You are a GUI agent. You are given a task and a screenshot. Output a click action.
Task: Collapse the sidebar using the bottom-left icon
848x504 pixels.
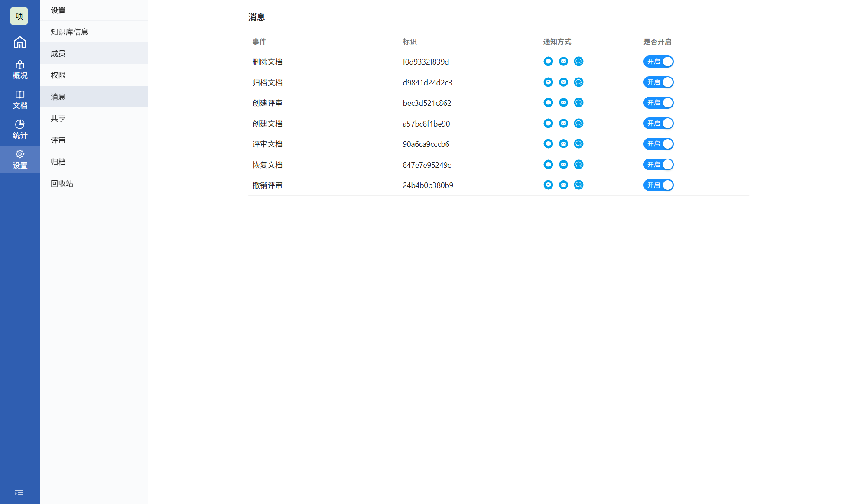point(19,494)
